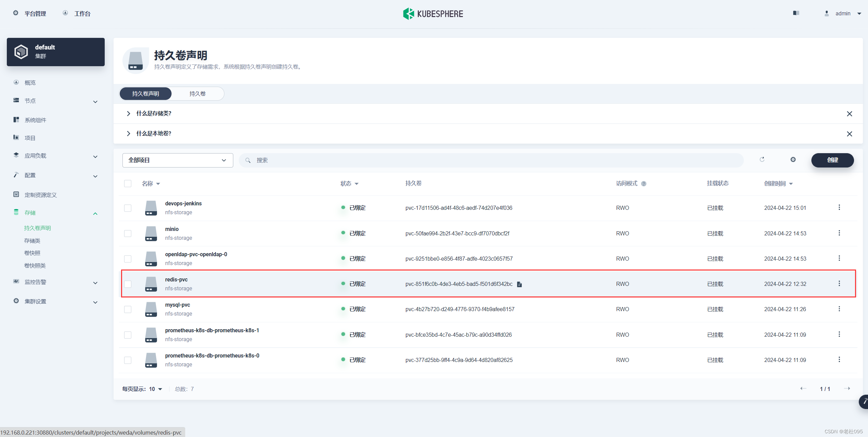The image size is (868, 437).
Task: Open 卷快照 submenu item
Action: [x=32, y=253]
